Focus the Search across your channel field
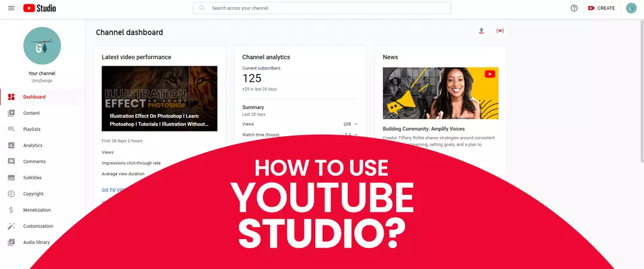This screenshot has height=269, width=644. (x=321, y=8)
